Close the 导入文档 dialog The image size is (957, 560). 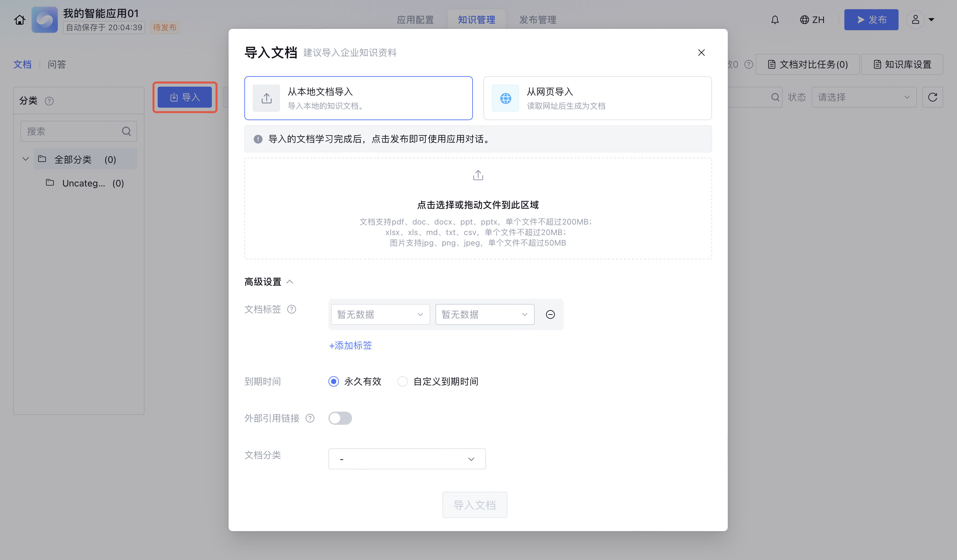tap(701, 53)
